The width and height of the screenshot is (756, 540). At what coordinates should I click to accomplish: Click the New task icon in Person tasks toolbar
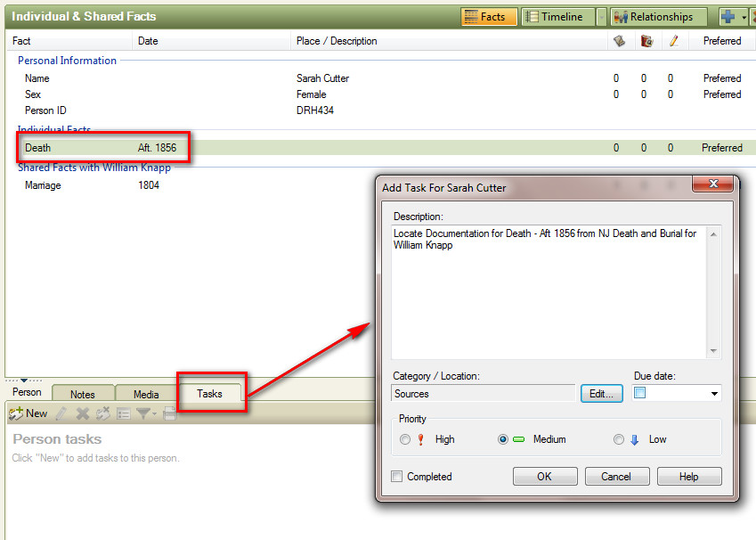[15, 413]
